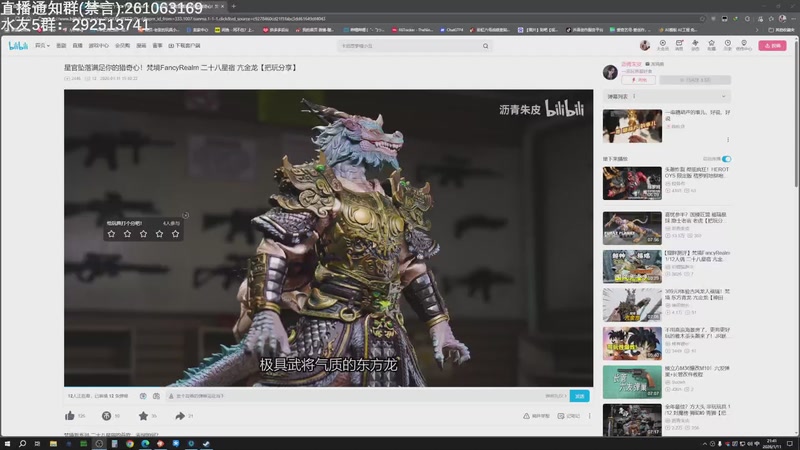Viewport: 800px width, 450px height.
Task: Expand the homepage dropdown in header
Action: (42, 46)
